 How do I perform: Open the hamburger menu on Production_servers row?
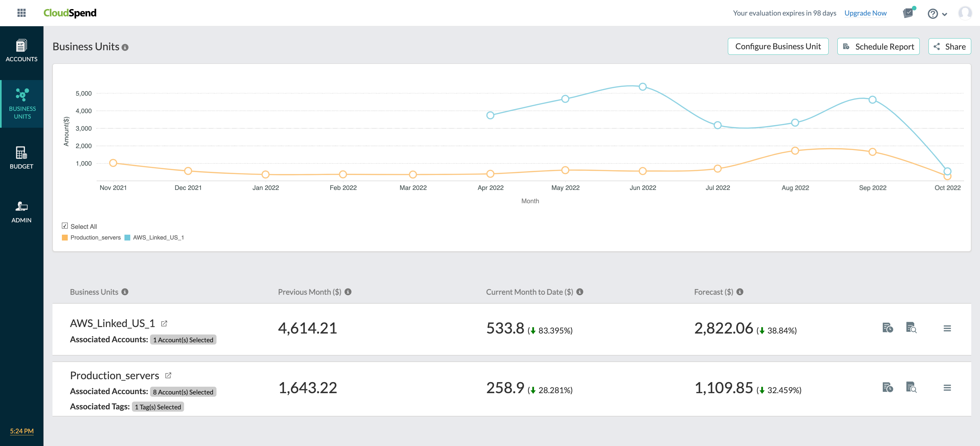948,388
